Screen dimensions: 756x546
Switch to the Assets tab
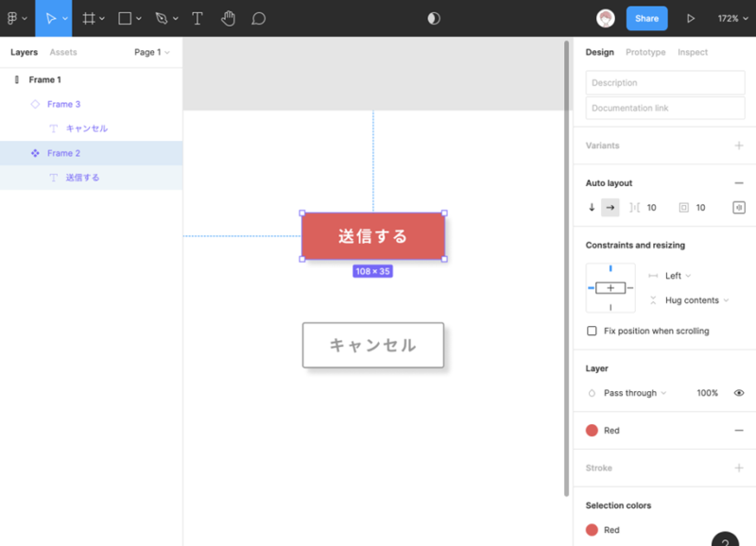(63, 52)
